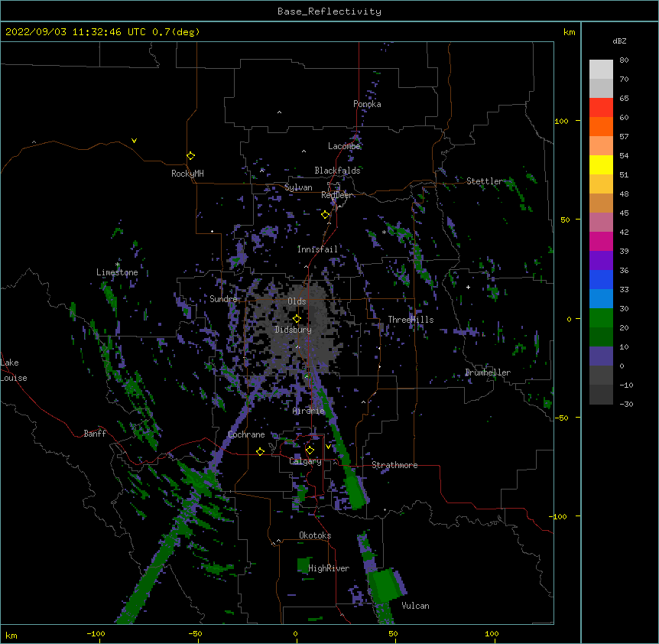Click the RedDeer city label
Viewport: 659px width, 644px height.
coord(337,195)
